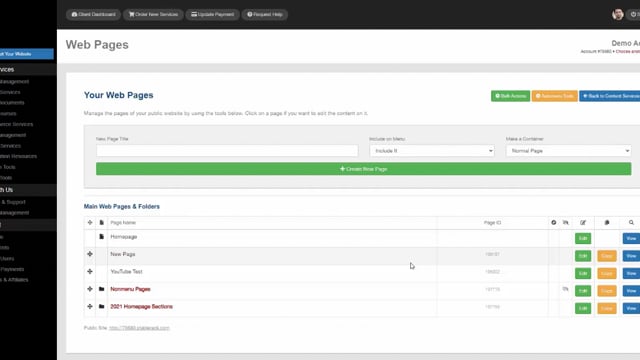Click View for the Nonmenu Pages row
Viewport: 640px width, 360px height.
click(631, 291)
